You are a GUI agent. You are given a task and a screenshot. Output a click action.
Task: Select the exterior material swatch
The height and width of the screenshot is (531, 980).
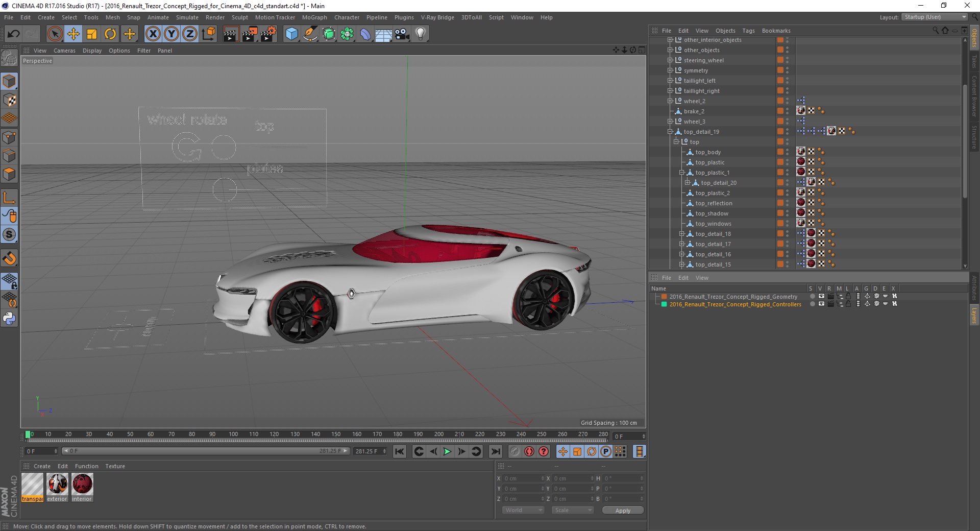click(57, 487)
